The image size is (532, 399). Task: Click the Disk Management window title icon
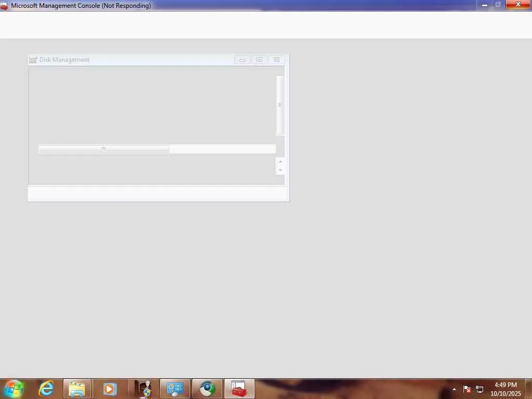click(x=33, y=60)
